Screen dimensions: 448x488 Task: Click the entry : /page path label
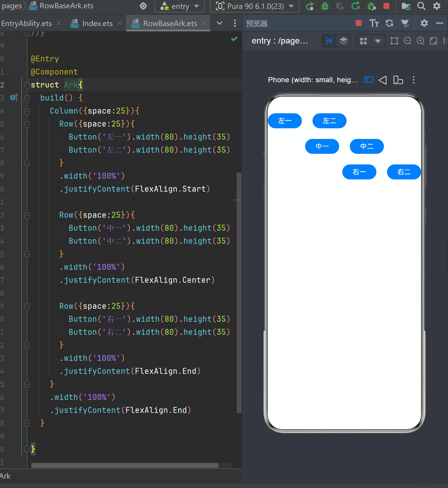280,41
